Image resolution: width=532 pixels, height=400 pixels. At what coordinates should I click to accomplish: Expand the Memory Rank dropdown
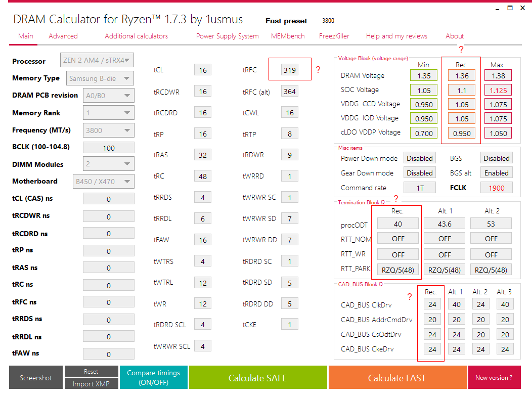(109, 113)
